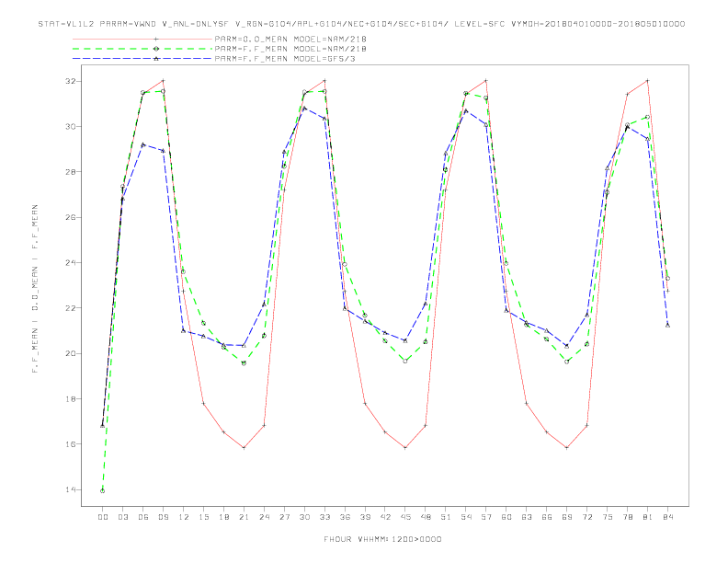Click y-axis tick value 30
This screenshot has height=563, width=728.
(71, 126)
